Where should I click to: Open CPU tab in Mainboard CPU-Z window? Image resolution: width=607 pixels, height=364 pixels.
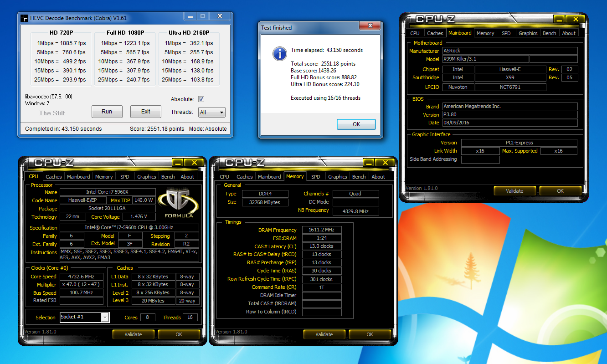pos(415,33)
